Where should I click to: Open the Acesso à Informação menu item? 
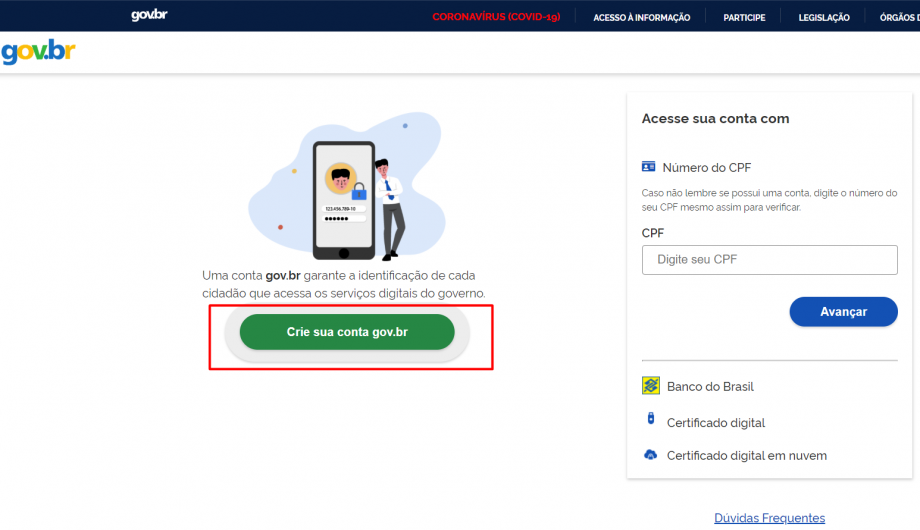point(641,17)
